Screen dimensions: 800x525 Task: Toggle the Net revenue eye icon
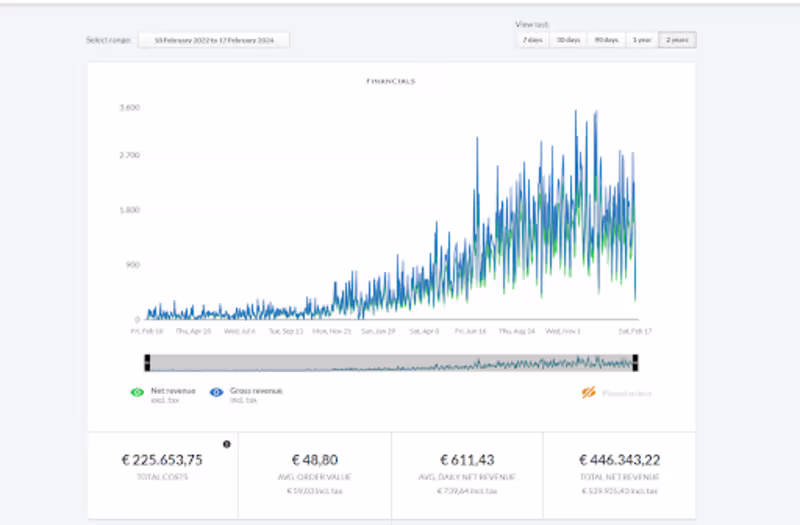[x=138, y=393]
